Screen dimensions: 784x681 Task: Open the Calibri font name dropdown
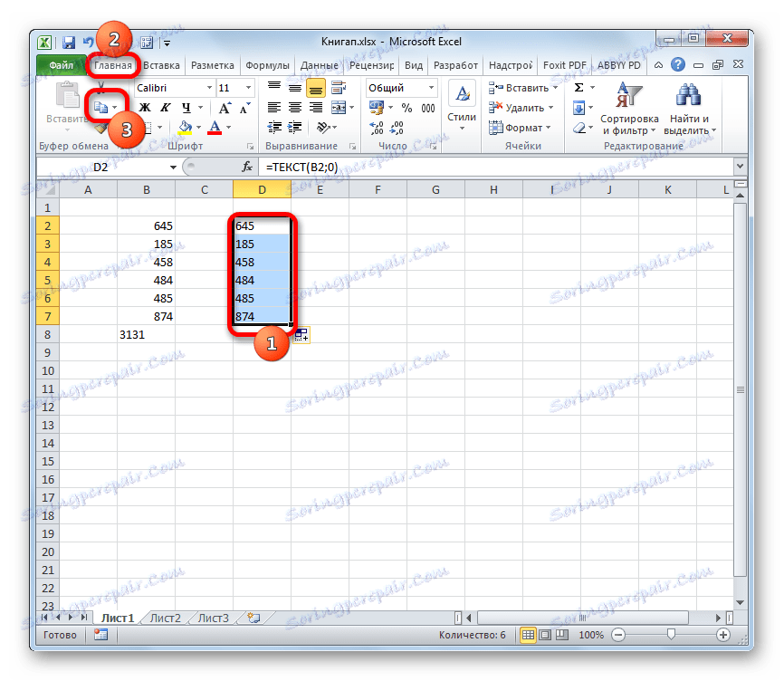point(209,88)
